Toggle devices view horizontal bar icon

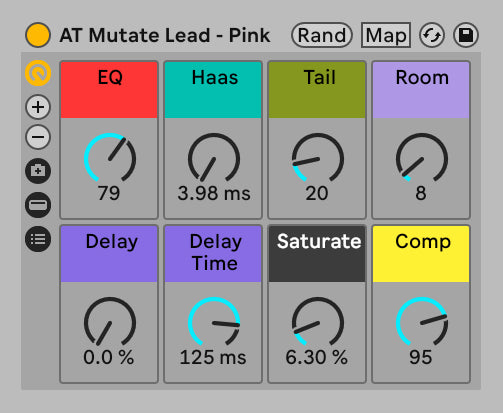[x=38, y=205]
